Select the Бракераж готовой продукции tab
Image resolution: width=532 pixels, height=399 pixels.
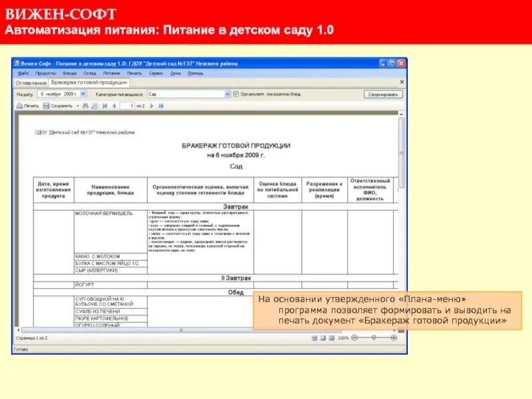click(x=89, y=82)
